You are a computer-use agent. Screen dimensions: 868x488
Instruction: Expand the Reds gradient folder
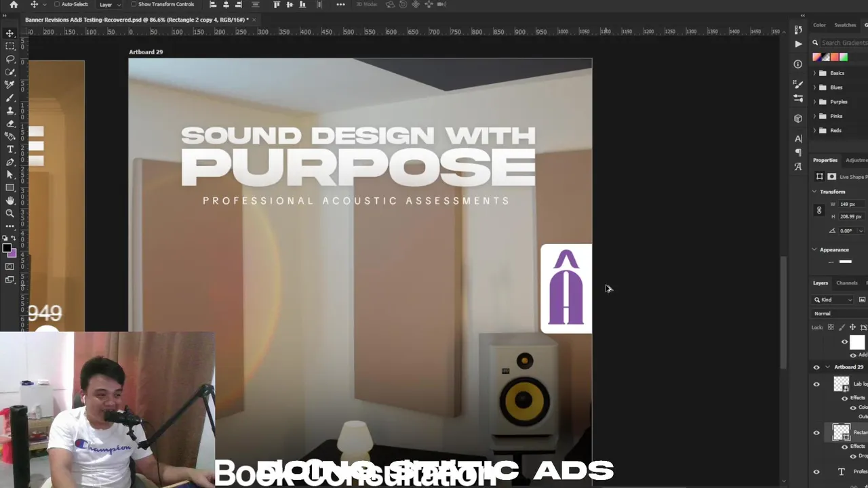click(x=814, y=130)
